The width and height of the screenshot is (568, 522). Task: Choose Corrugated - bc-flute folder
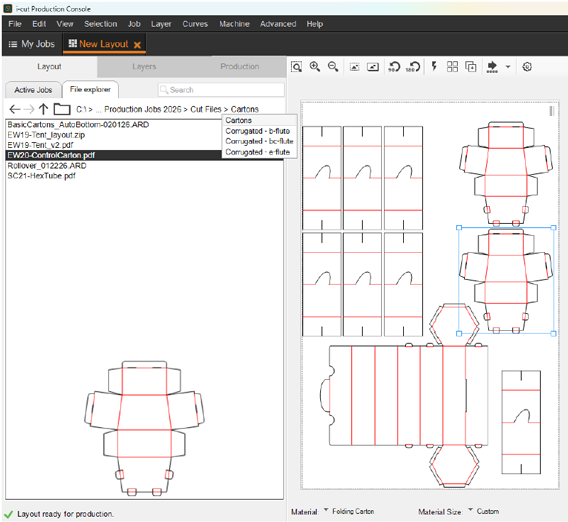(259, 141)
